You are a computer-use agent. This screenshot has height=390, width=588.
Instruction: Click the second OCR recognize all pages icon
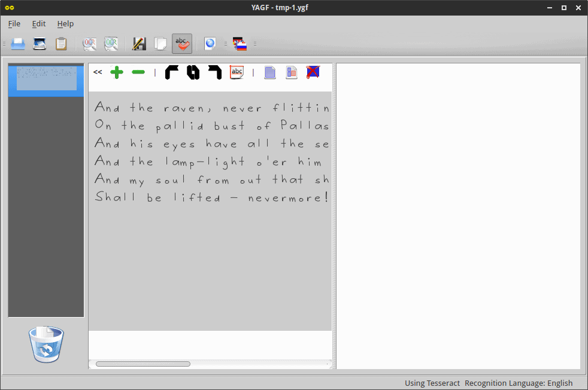pyautogui.click(x=111, y=44)
